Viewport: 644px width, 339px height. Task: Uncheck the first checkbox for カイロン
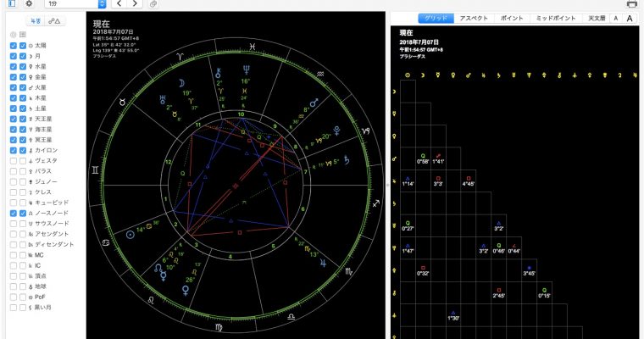(x=14, y=150)
